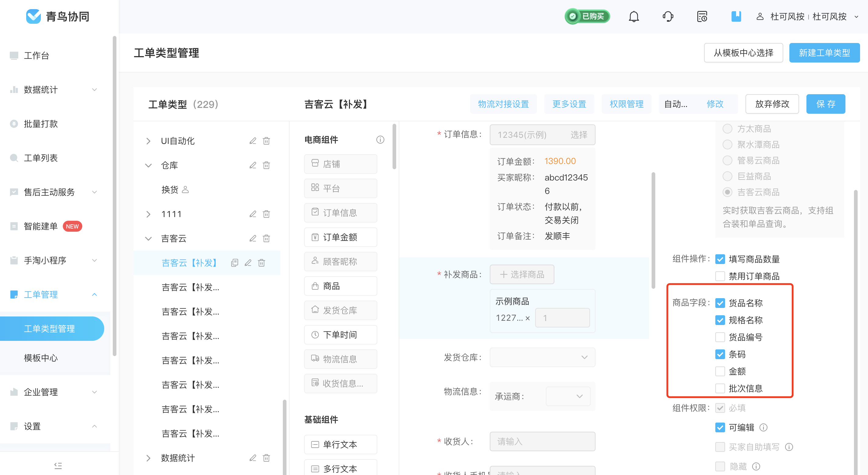The width and height of the screenshot is (868, 475).
Task: Click trash icon for 仓库 group
Action: [266, 165]
